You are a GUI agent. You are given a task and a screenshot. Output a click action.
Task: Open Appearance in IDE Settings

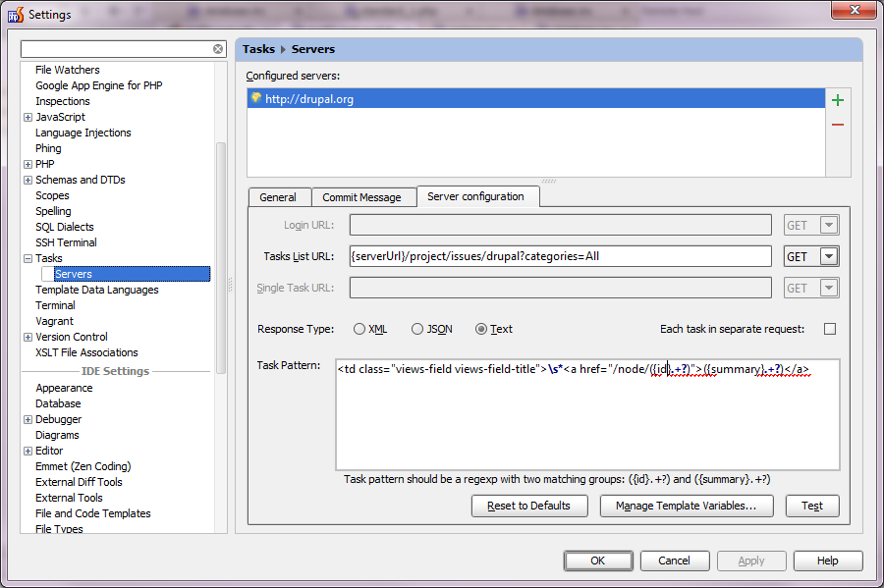pyautogui.click(x=64, y=389)
